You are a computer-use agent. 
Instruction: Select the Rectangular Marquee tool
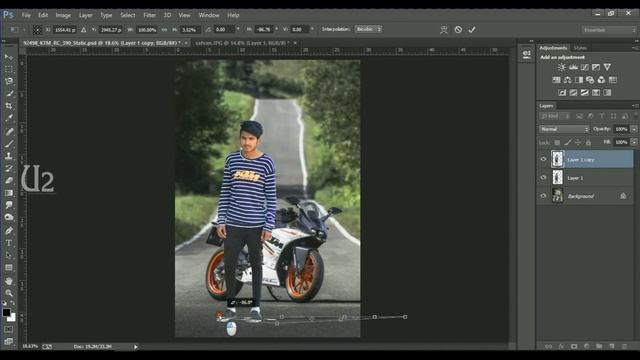coord(9,69)
